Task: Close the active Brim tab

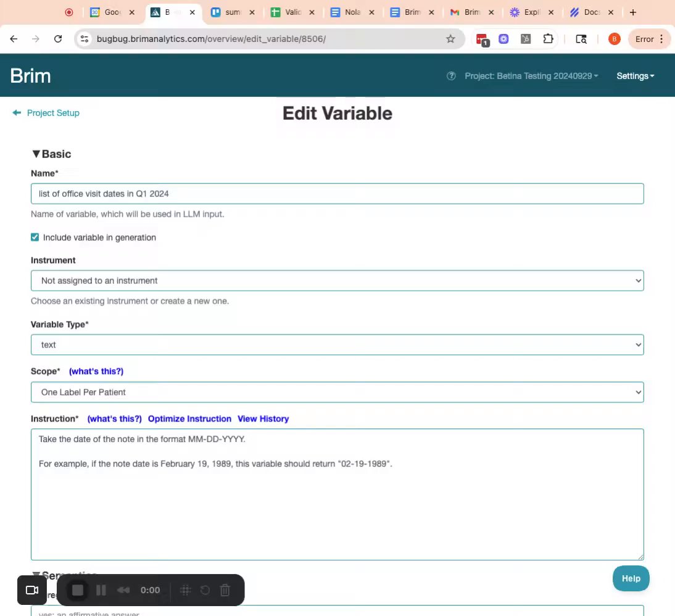Action: 192,12
